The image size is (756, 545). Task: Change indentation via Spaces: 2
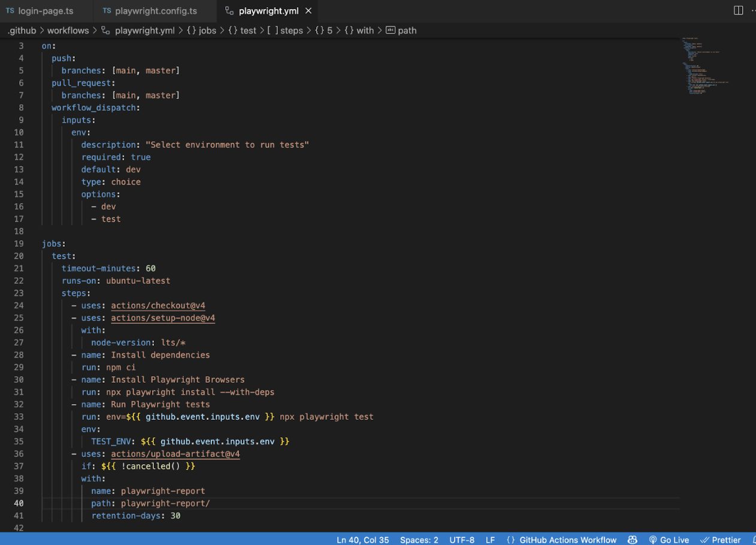pyautogui.click(x=419, y=540)
